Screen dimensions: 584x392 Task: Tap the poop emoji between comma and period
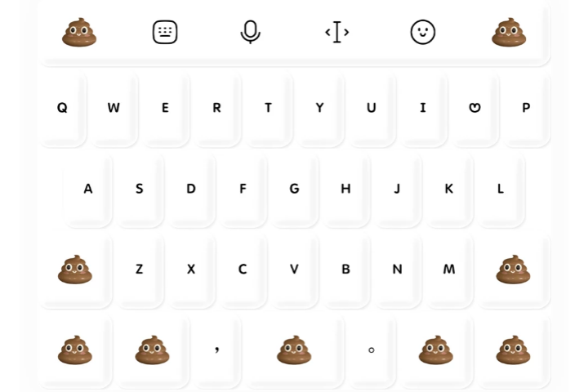[294, 350]
